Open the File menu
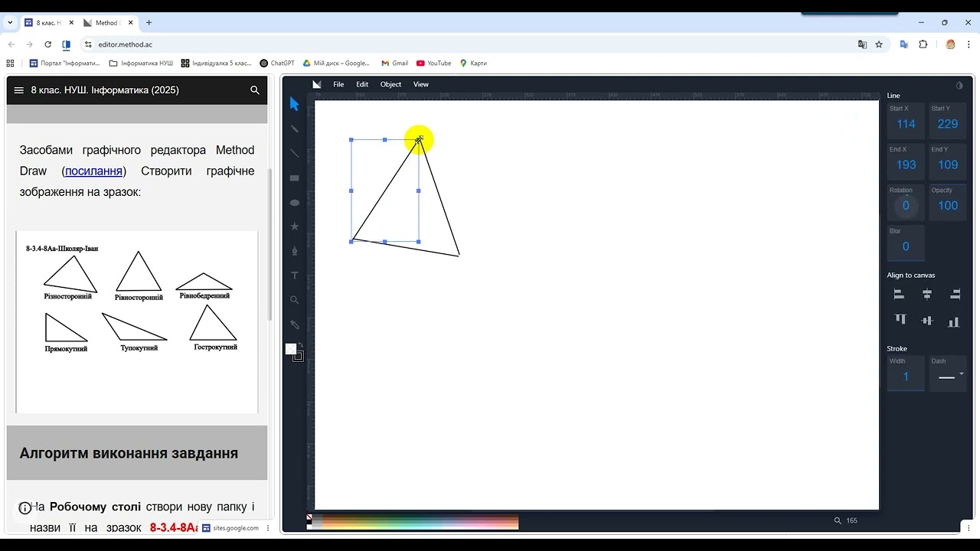The width and height of the screenshot is (980, 551). click(338, 84)
